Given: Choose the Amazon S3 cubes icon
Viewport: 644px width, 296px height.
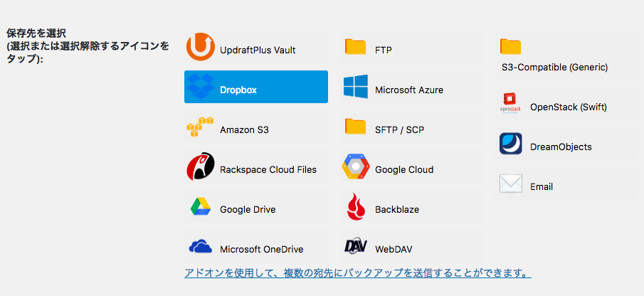Looking at the screenshot, I should click(201, 127).
